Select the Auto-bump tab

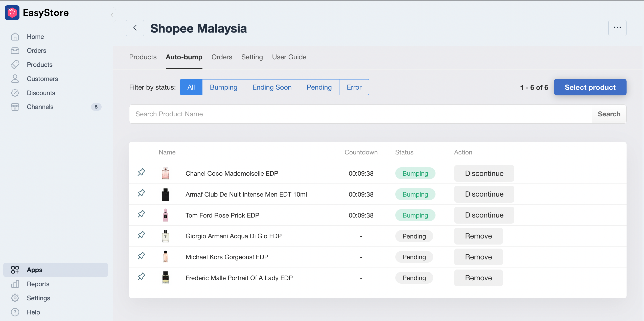tap(184, 57)
